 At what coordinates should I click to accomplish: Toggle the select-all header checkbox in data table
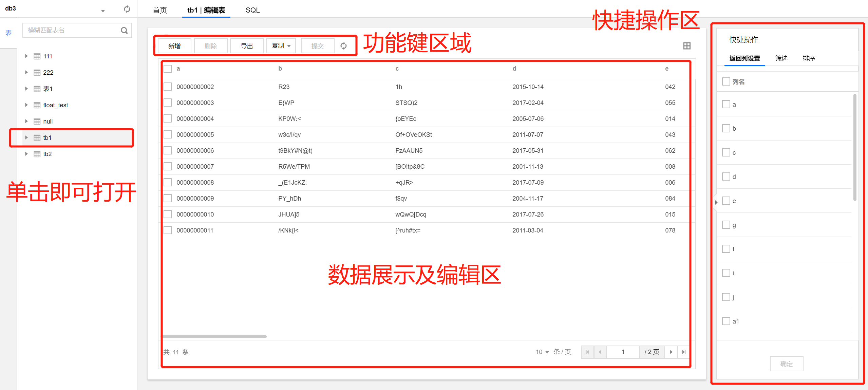click(168, 69)
